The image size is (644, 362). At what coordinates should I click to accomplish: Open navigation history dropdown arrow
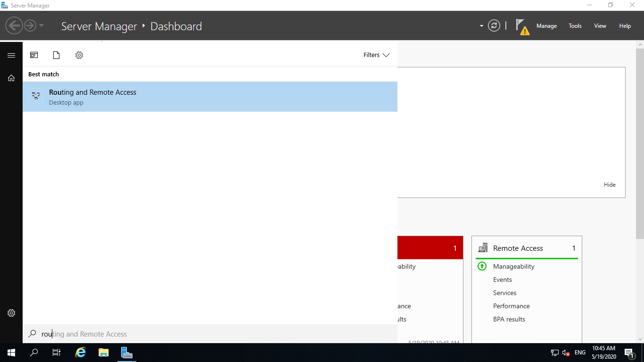coord(41,25)
